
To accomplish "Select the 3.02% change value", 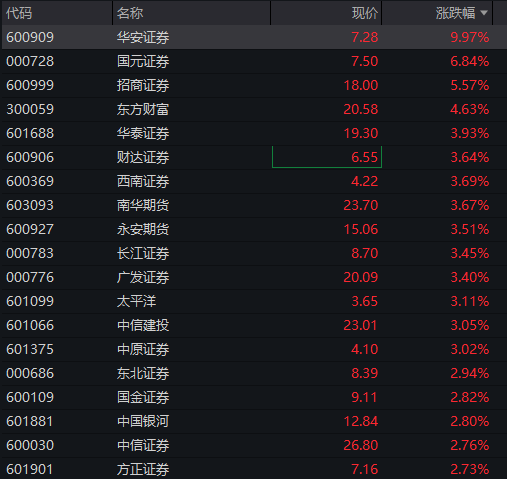I will pyautogui.click(x=470, y=349).
